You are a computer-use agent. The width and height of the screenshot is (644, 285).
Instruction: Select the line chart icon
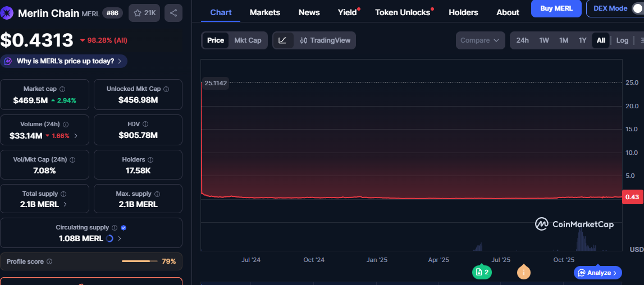coord(283,40)
